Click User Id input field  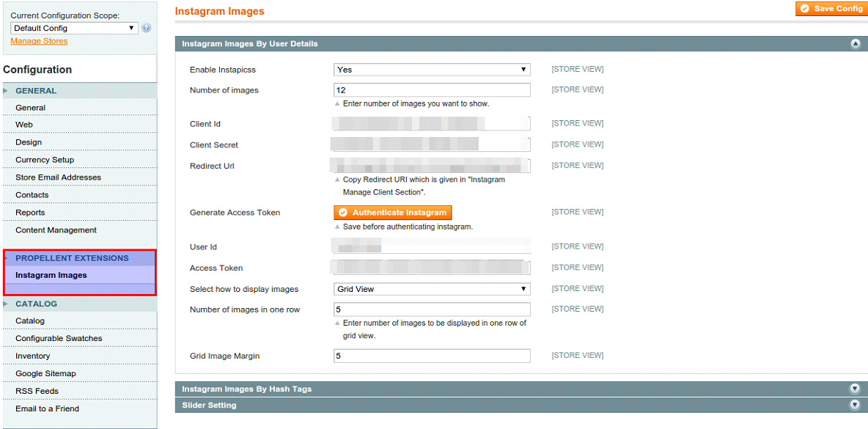pos(432,246)
